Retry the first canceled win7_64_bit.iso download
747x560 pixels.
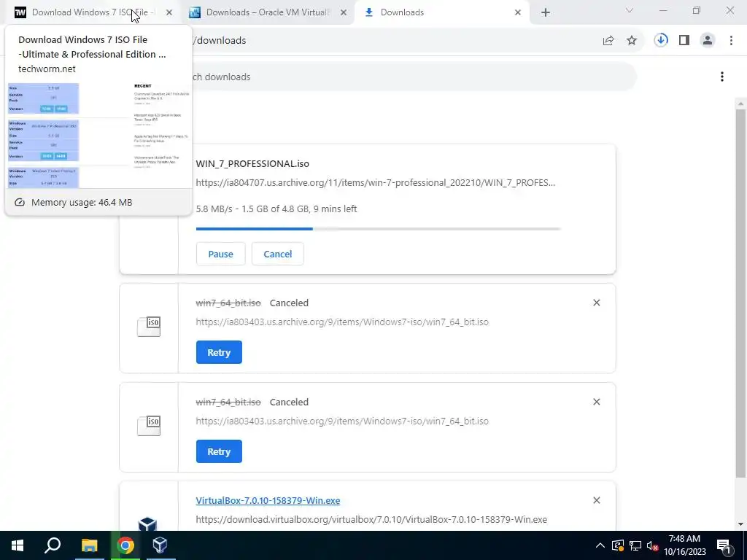(219, 352)
